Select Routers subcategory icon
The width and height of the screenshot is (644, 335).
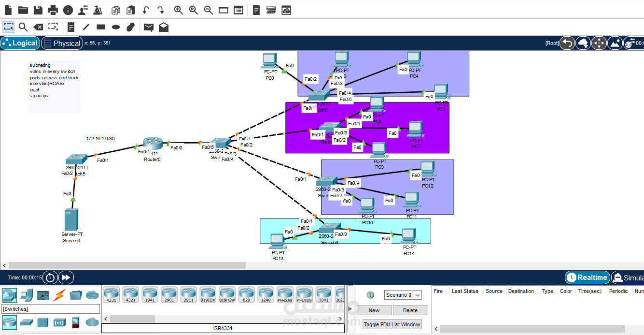[x=10, y=321]
